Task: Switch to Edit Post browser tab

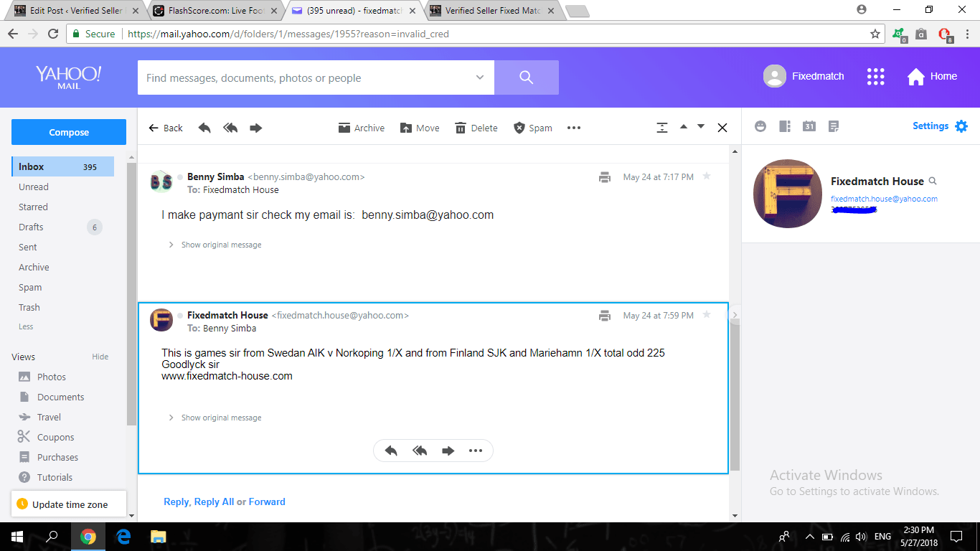Action: (x=76, y=11)
